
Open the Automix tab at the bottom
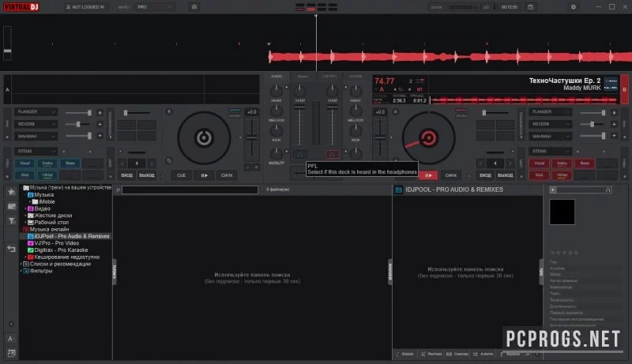pos(483,354)
